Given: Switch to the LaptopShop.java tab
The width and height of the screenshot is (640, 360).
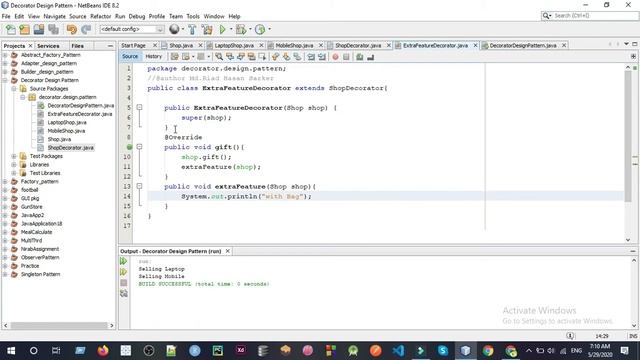Looking at the screenshot, I should (234, 45).
